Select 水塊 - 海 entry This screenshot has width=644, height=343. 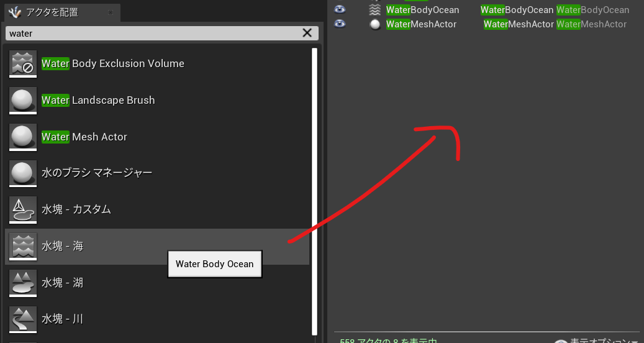tap(157, 247)
